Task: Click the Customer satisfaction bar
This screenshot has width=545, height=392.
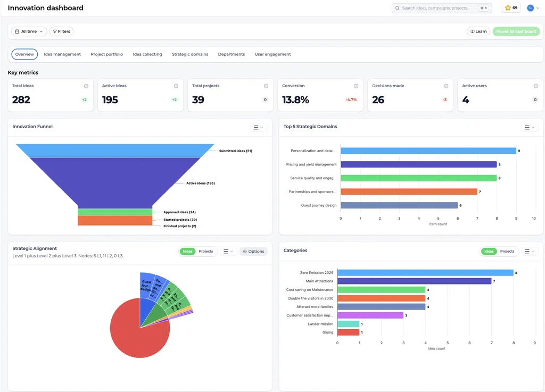Action: point(370,315)
